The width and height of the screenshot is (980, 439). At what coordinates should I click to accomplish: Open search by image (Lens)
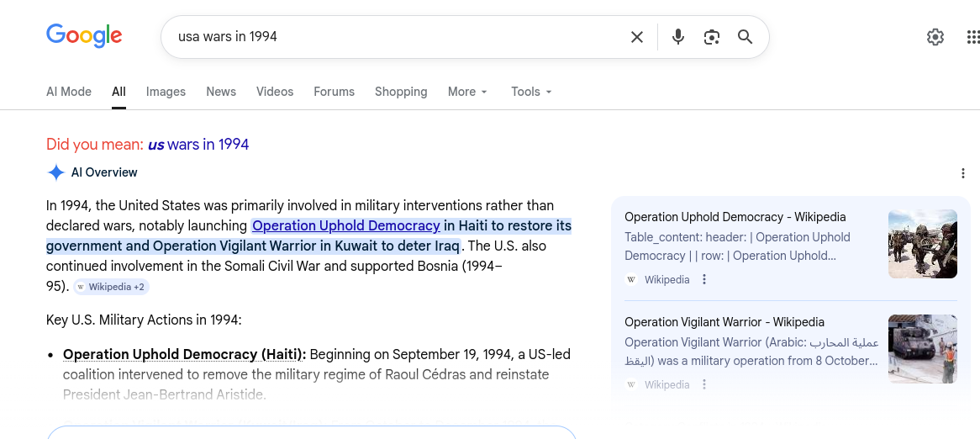pyautogui.click(x=712, y=37)
